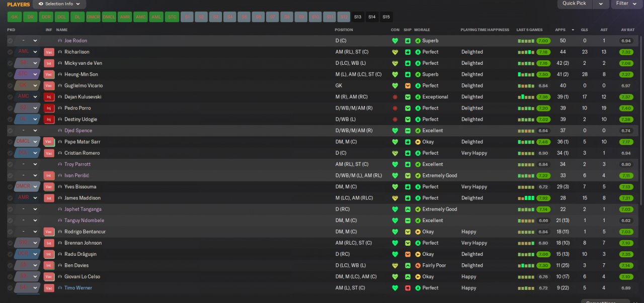The width and height of the screenshot is (644, 303).
Task: Click the Inj injury icon for Destiny Udogie
Action: coord(49,120)
